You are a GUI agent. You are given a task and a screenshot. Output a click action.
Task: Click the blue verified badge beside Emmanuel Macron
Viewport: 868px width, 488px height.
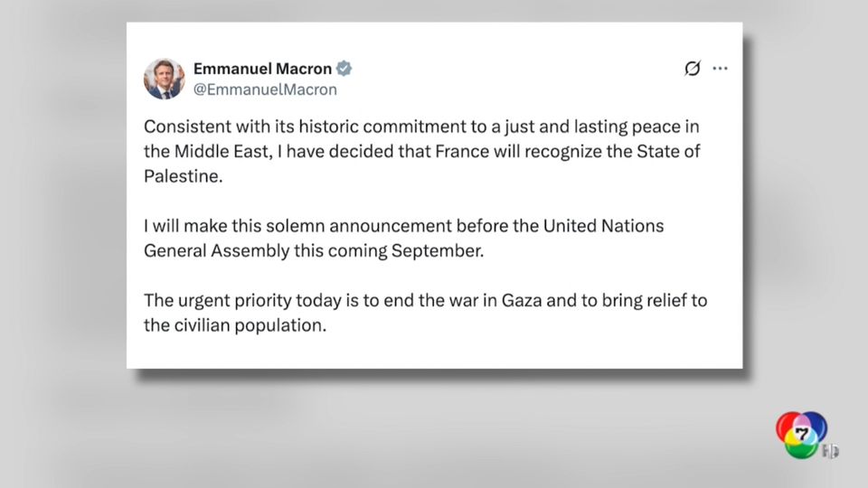tap(345, 69)
